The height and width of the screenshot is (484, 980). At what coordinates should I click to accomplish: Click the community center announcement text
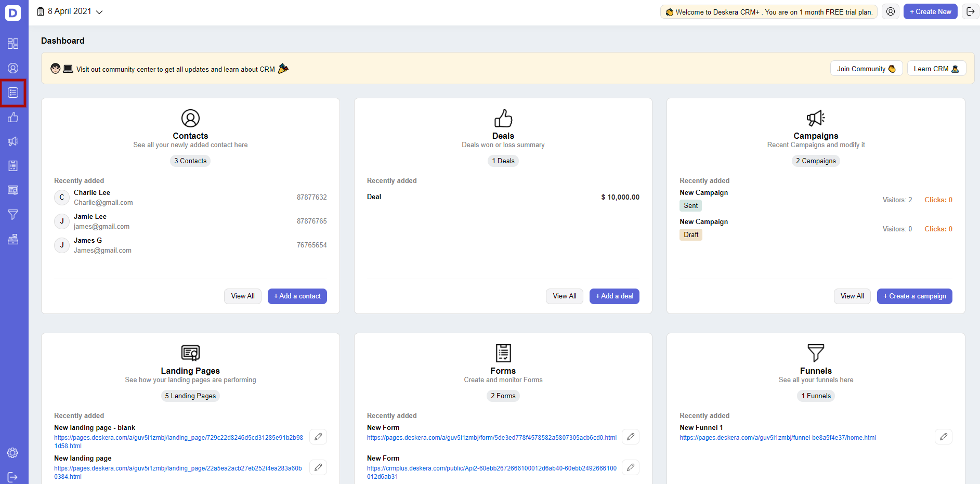(x=176, y=69)
